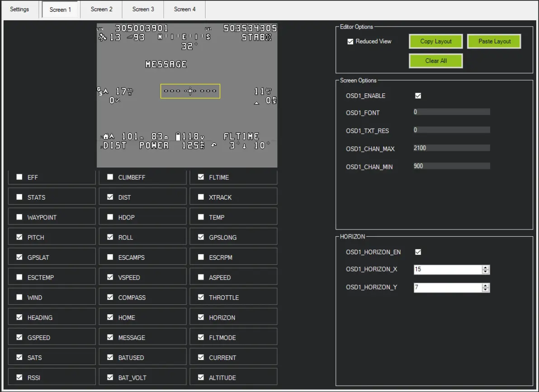Image resolution: width=539 pixels, height=392 pixels.
Task: Enable the TEMP checkbox
Action: (201, 217)
